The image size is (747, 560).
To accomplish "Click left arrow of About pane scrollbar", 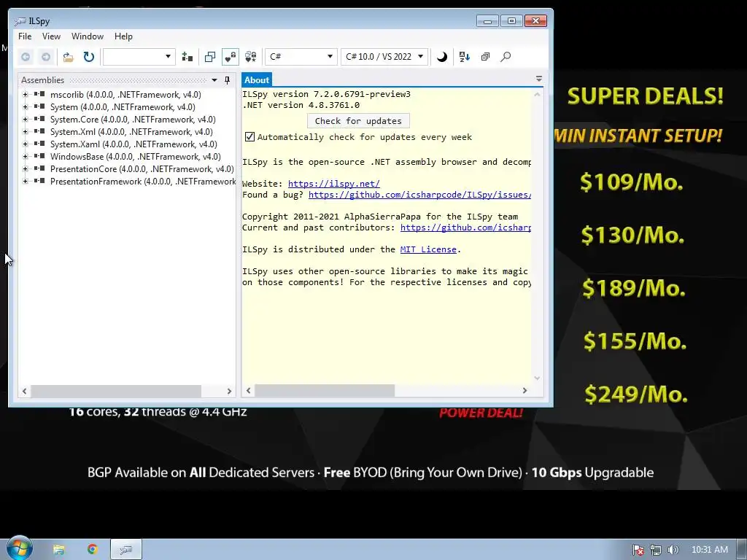I will click(x=248, y=391).
